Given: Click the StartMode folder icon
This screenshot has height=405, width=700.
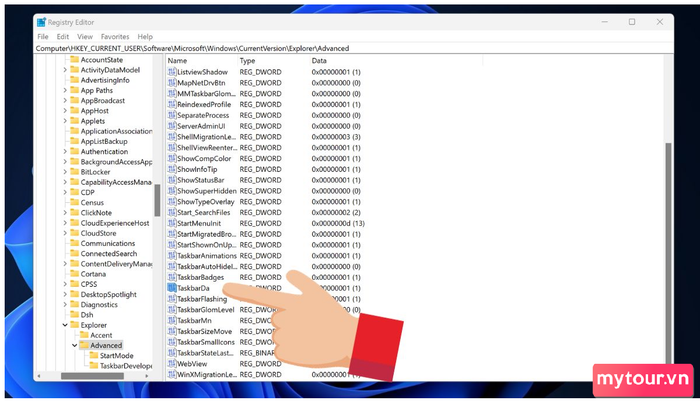Looking at the screenshot, I should (94, 355).
